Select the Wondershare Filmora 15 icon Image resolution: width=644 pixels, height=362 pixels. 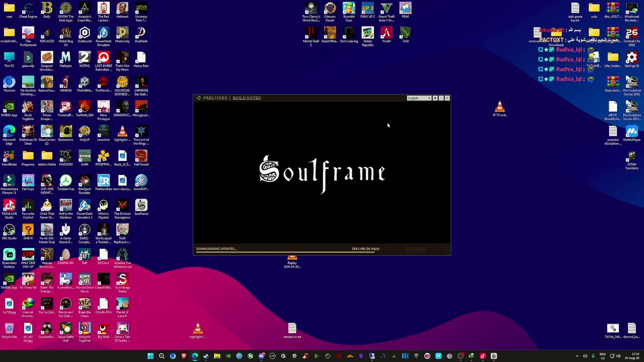9,185
